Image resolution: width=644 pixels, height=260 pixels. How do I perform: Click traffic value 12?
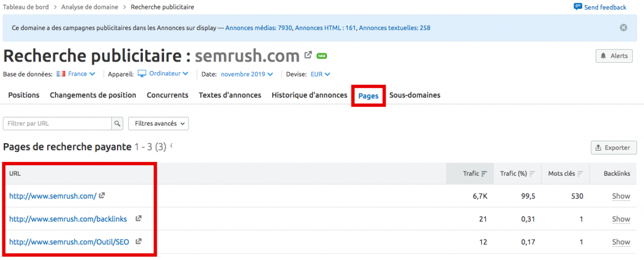tap(483, 242)
